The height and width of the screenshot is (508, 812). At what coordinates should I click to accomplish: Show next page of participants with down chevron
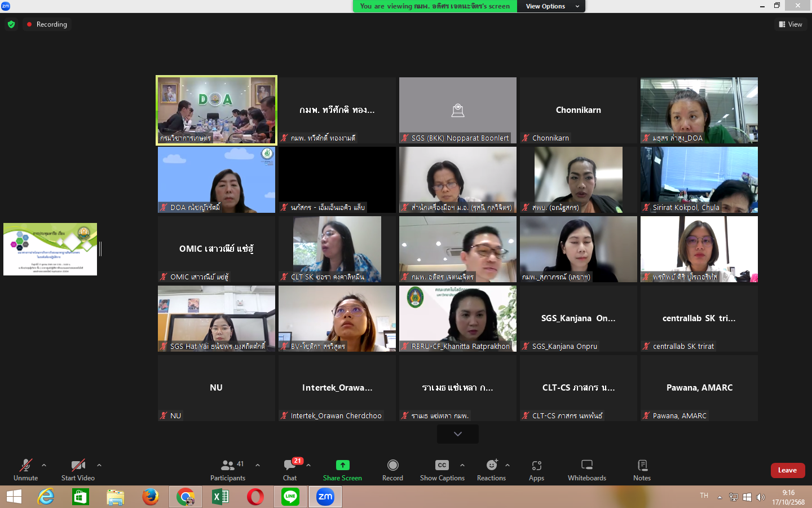458,434
